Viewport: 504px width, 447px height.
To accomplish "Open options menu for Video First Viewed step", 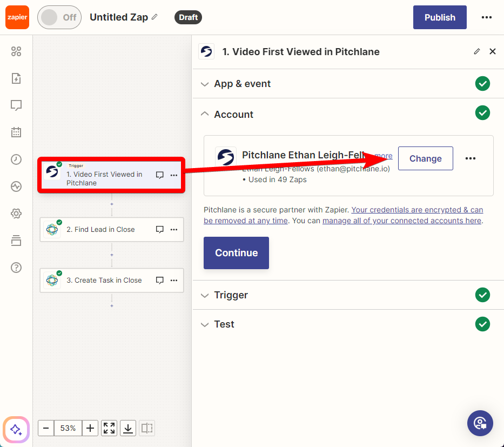I will pos(174,175).
